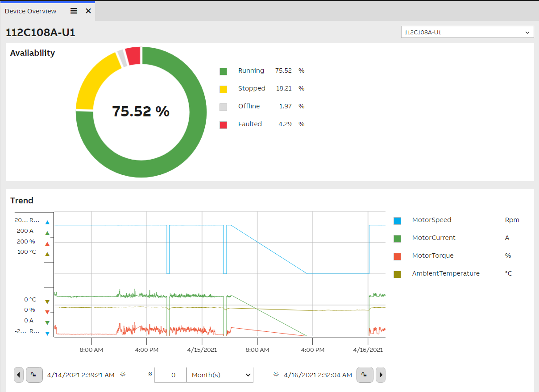This screenshot has width=539, height=392.
Task: Open the Device Overview tab menu icon
Action: [74, 11]
